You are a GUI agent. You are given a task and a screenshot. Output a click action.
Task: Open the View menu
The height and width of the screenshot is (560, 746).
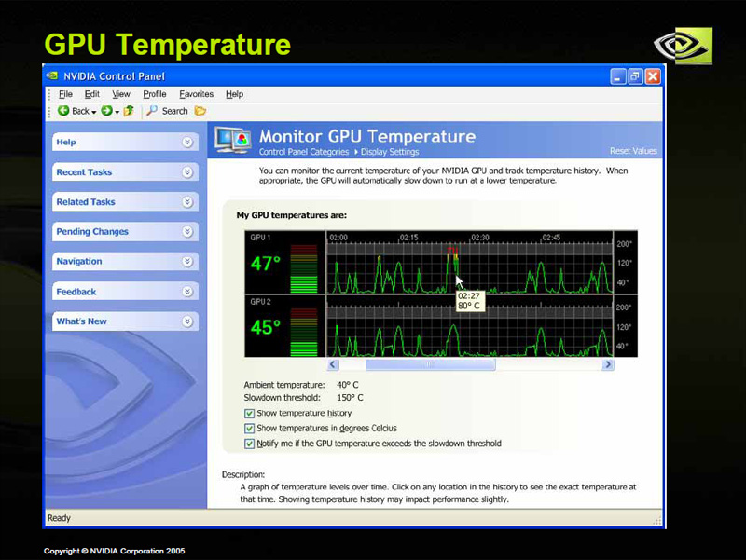[x=121, y=94]
